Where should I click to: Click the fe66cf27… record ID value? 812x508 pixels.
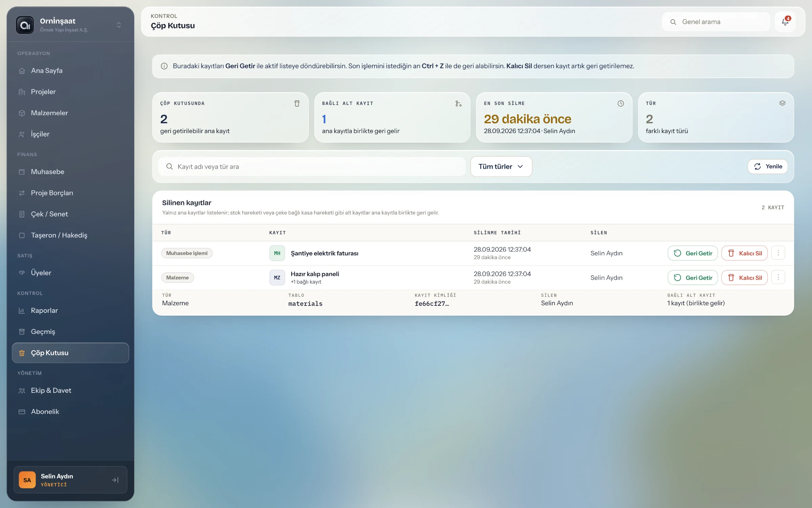pyautogui.click(x=432, y=304)
